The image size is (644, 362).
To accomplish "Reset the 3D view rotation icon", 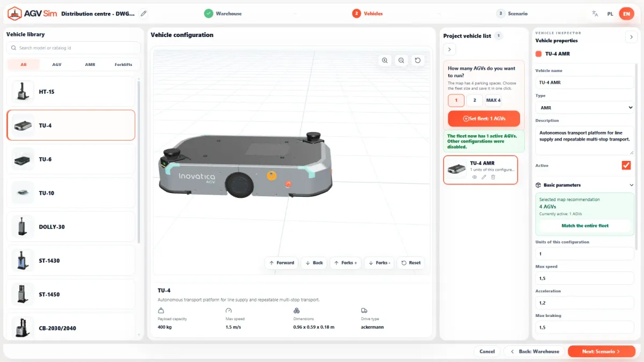I will point(418,61).
